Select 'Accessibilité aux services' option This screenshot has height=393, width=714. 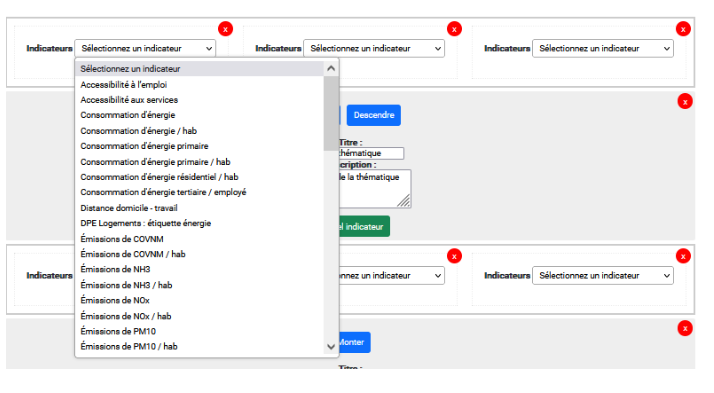coord(199,100)
